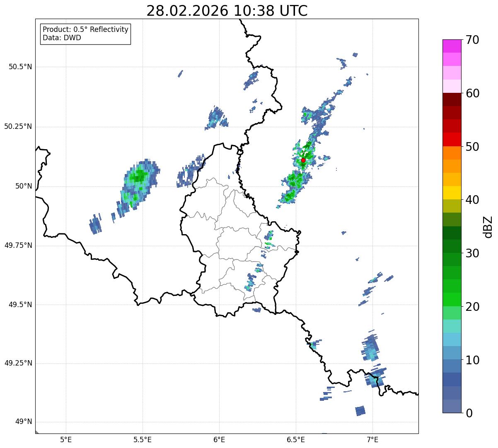Click the dBZ colorbar axis label
498x448 pixels.
coord(488,227)
